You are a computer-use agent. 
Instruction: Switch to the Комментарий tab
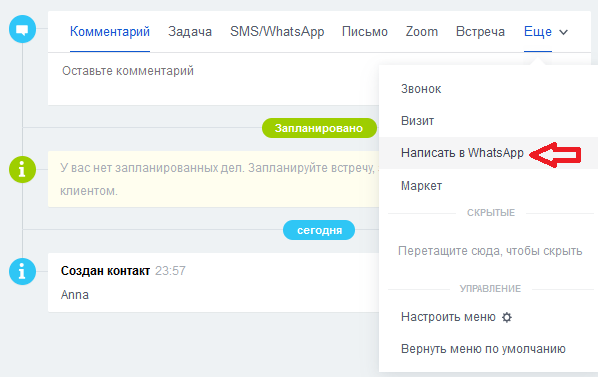tap(110, 32)
